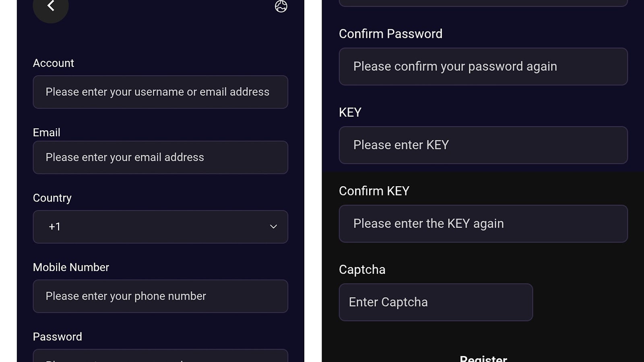The width and height of the screenshot is (644, 362).
Task: Expand the Country code dropdown
Action: tap(160, 227)
